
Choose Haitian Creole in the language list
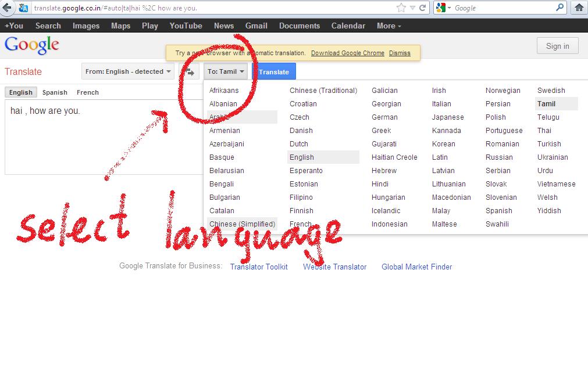[x=394, y=157]
